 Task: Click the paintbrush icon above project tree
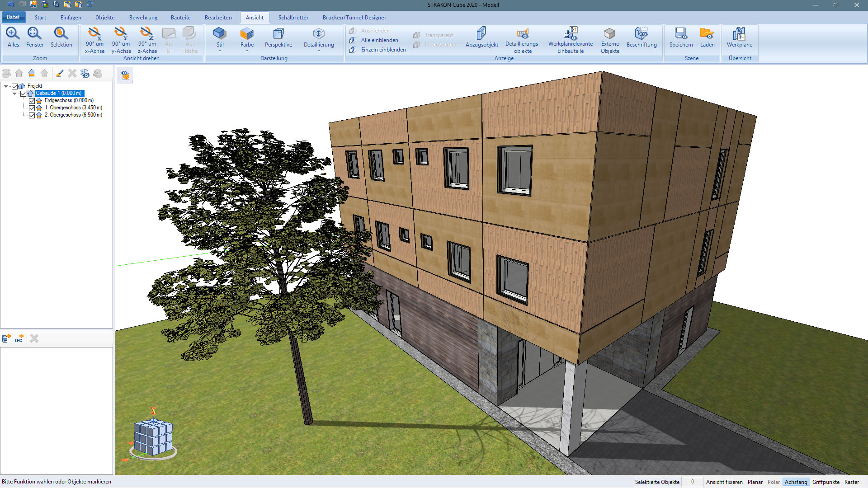point(60,73)
